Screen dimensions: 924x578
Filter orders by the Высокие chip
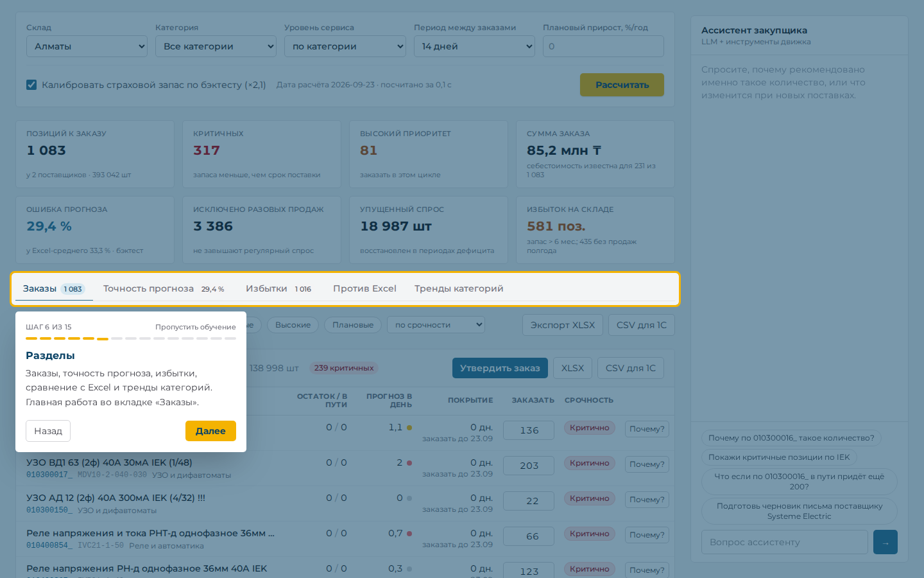point(293,325)
